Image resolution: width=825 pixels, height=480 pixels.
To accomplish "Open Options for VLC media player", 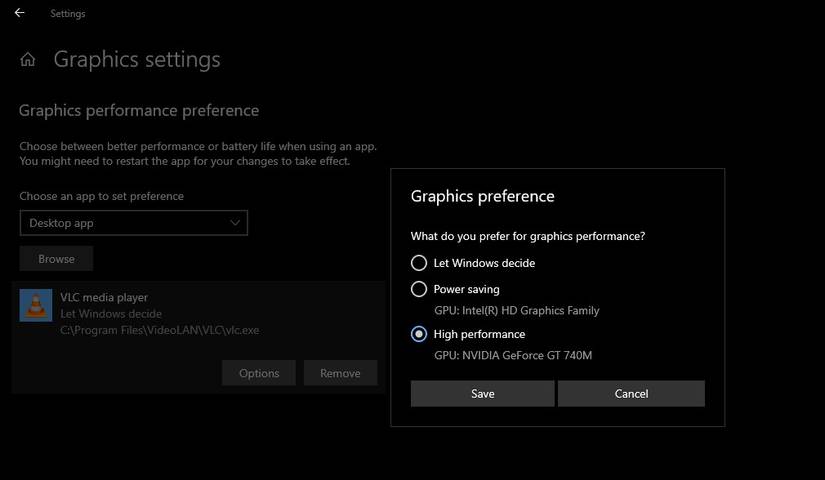I will pos(259,373).
